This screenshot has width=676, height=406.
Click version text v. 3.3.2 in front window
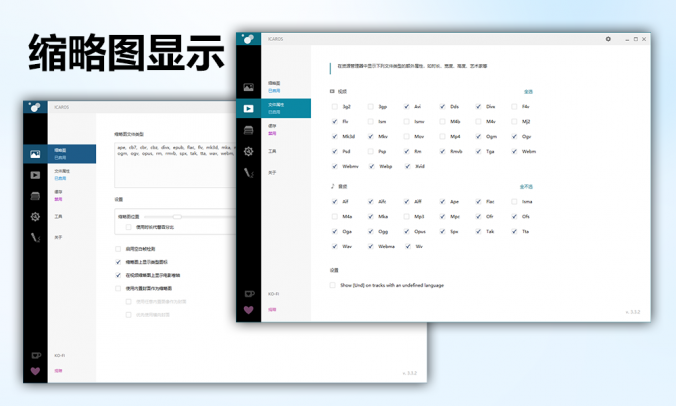coord(633,312)
